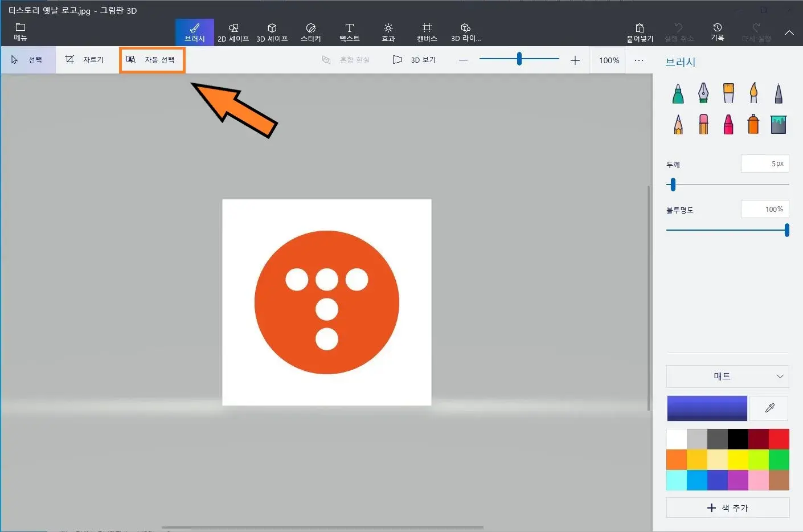Screen dimensions: 803x532
Task: Click the Tistory logo on the canvas
Action: click(327, 302)
